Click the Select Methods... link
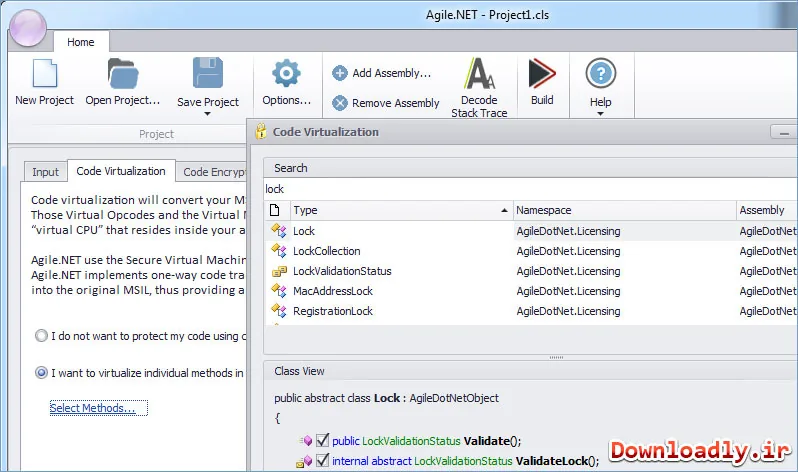 [x=93, y=408]
